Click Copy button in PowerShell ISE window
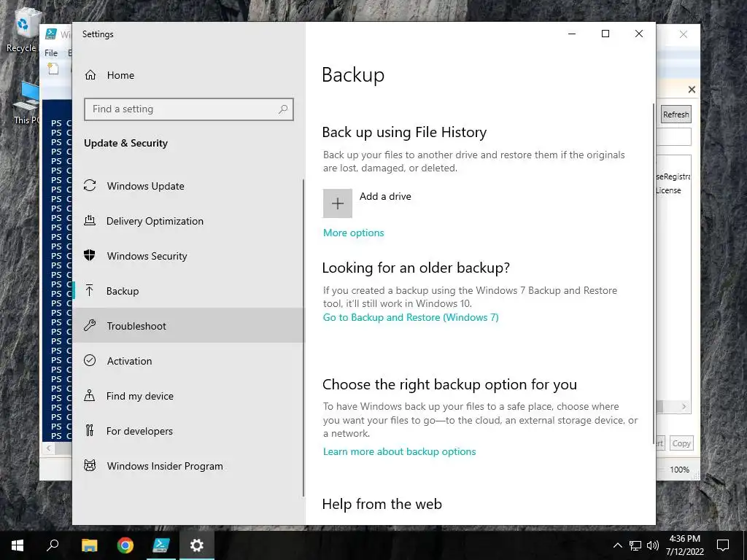 [681, 443]
